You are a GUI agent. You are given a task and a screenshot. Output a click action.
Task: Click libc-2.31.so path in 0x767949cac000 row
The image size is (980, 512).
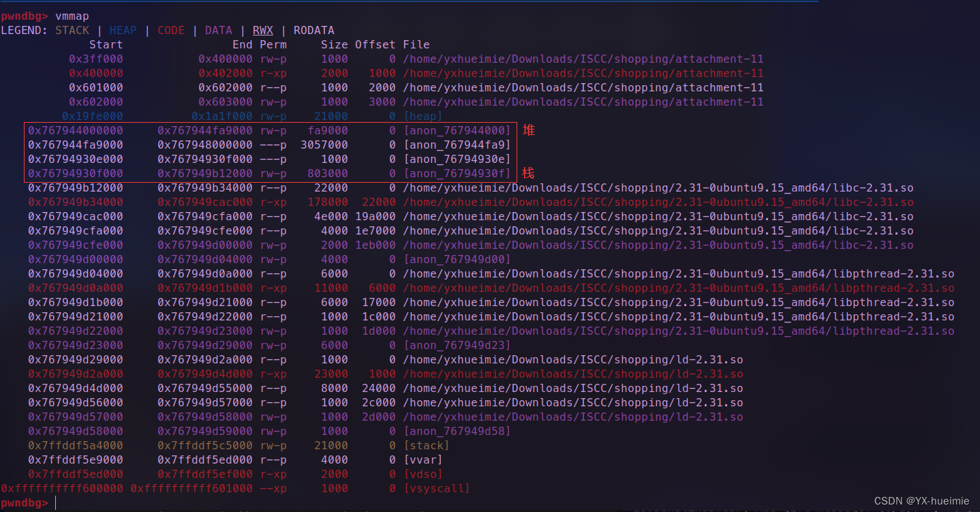658,216
